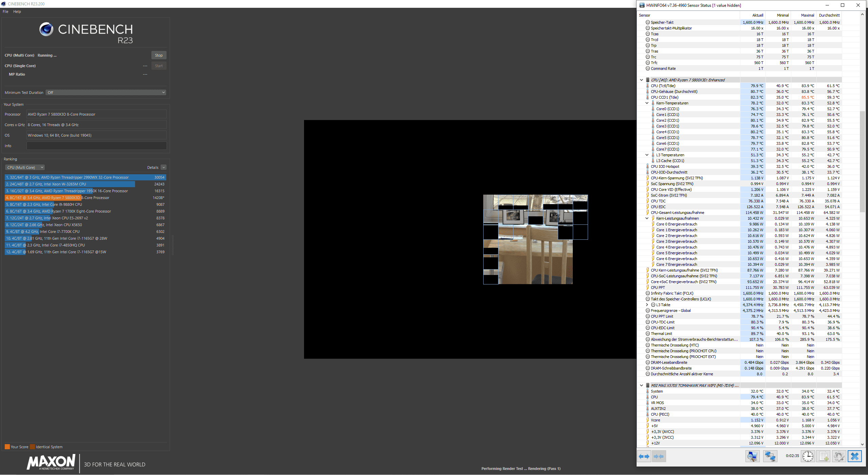Select ranking entry Intel Xeon W-3265M
Viewport: 868px width, 475px height.
(85, 184)
